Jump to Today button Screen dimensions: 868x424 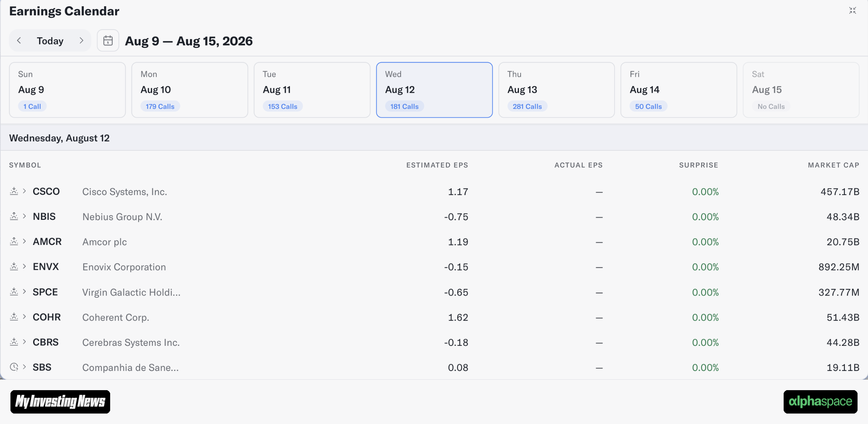pos(50,41)
